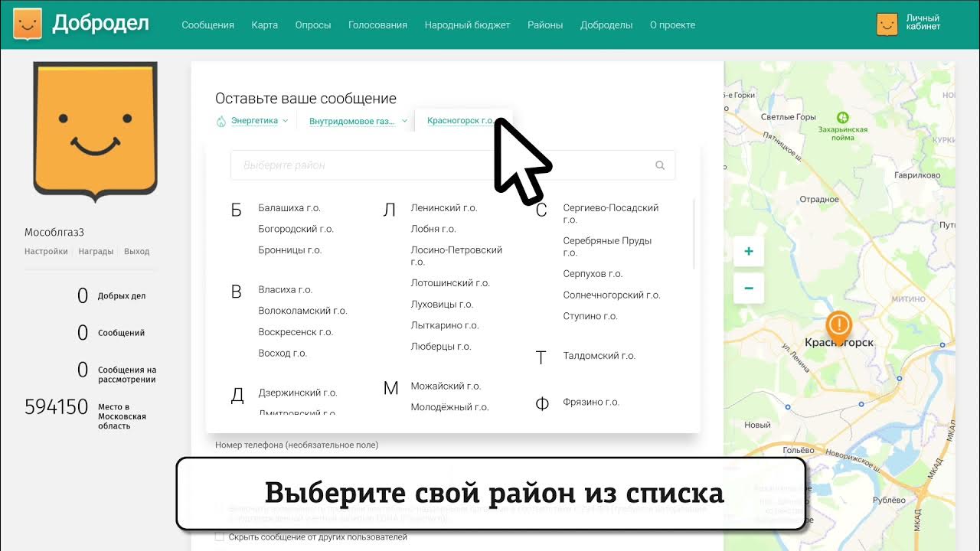Screen dimensions: 980x551
Task: Select Серебряные Пруды г.о. from the list
Action: (x=608, y=246)
